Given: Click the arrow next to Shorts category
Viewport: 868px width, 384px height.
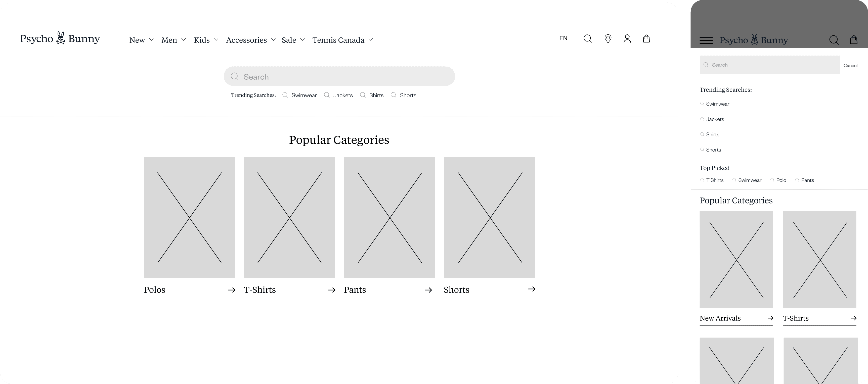Looking at the screenshot, I should [532, 289].
